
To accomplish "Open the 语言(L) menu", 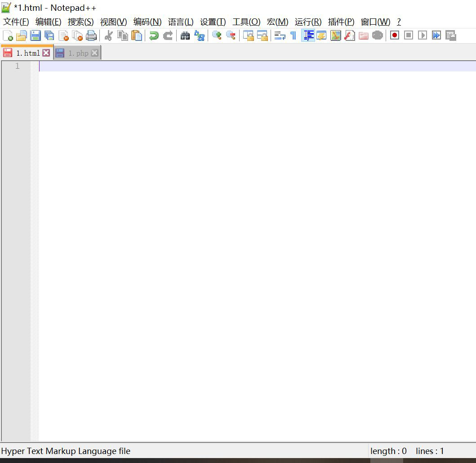I will [181, 22].
